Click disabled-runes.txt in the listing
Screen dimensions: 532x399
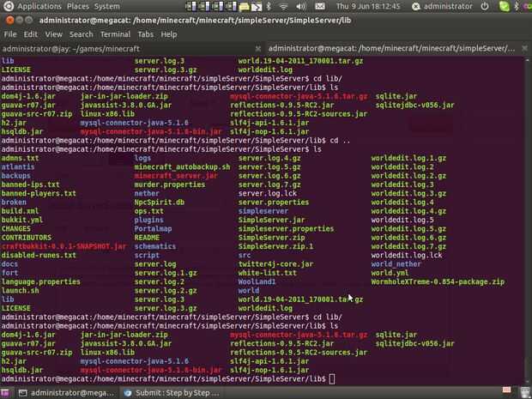(39, 255)
